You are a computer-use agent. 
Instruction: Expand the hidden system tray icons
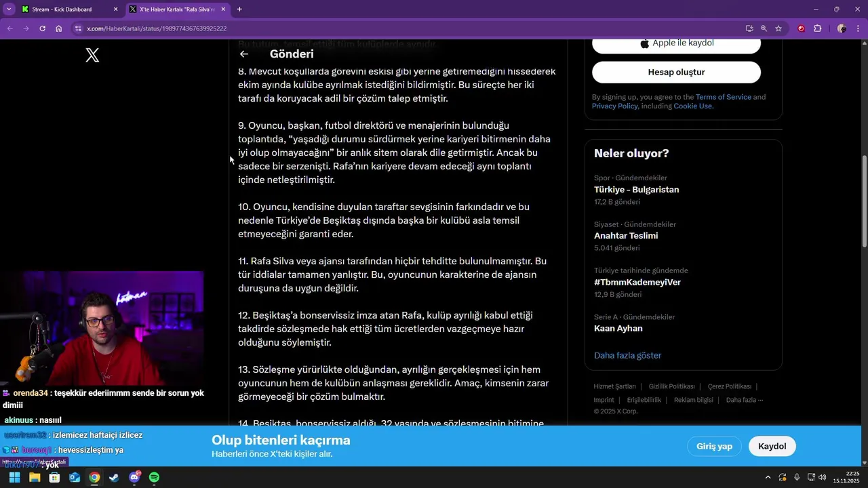coord(768,477)
